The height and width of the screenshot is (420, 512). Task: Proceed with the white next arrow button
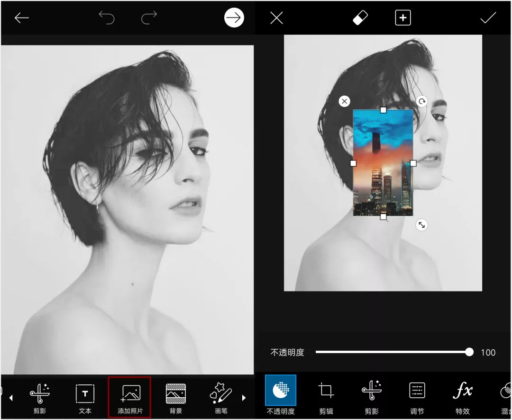coord(234,18)
